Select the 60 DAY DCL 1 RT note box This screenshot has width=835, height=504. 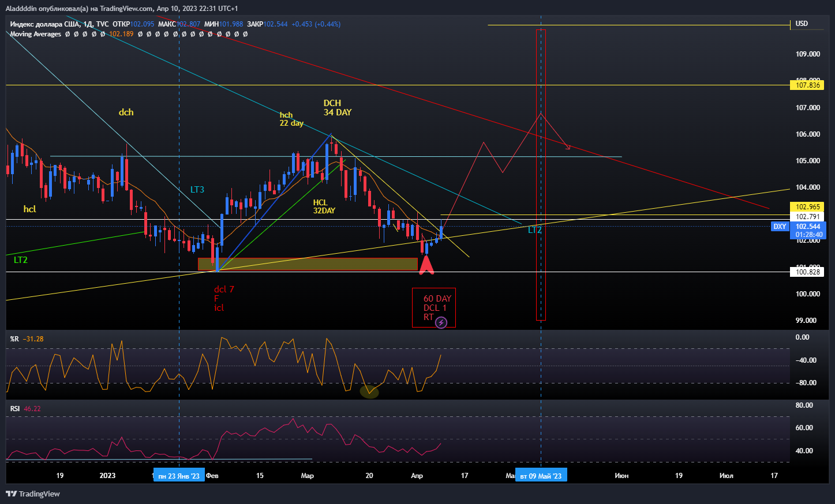pyautogui.click(x=434, y=308)
